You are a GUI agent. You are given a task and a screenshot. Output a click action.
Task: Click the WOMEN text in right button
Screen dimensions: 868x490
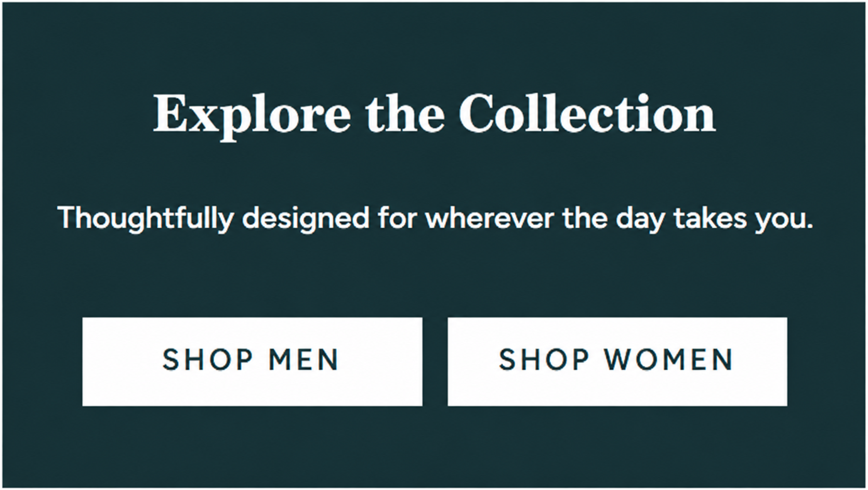(669, 360)
